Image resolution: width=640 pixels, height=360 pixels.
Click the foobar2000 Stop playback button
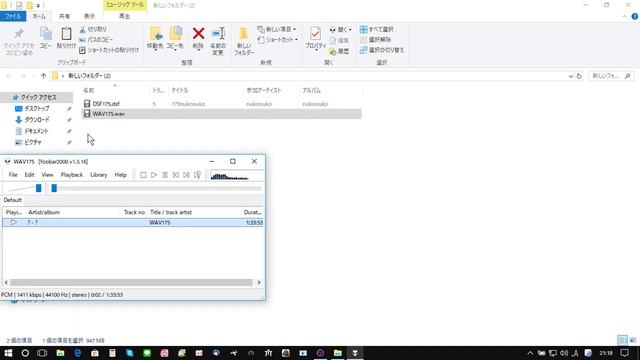pyautogui.click(x=143, y=175)
